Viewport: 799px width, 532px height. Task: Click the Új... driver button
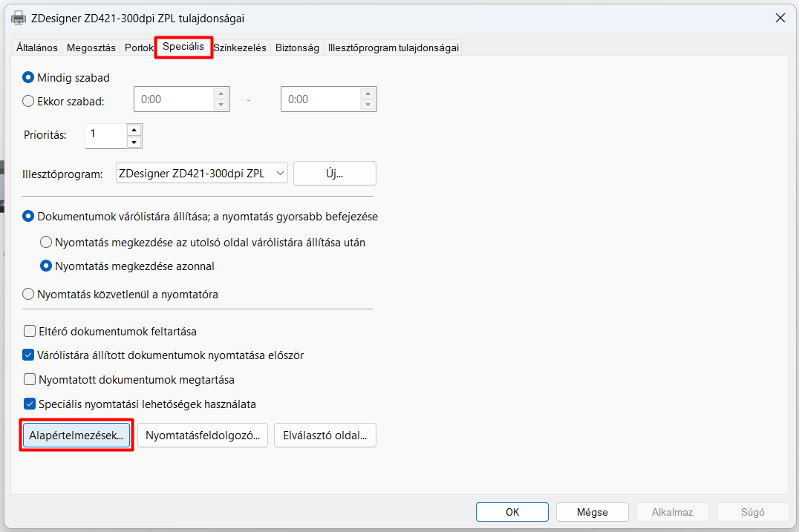click(335, 174)
